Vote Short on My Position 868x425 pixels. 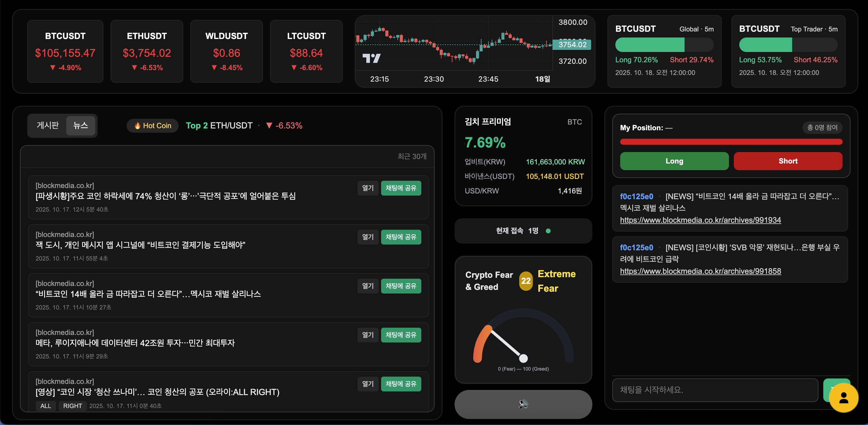click(x=788, y=161)
